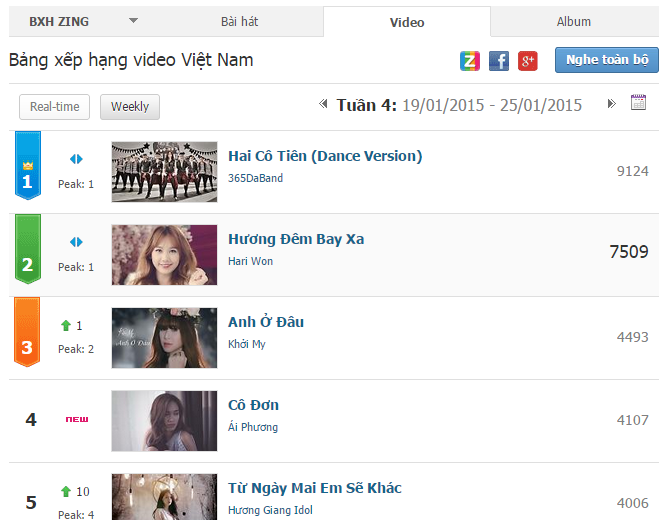The height and width of the screenshot is (520, 668).
Task: Click the Nghe toàn bộ button
Action: (607, 60)
